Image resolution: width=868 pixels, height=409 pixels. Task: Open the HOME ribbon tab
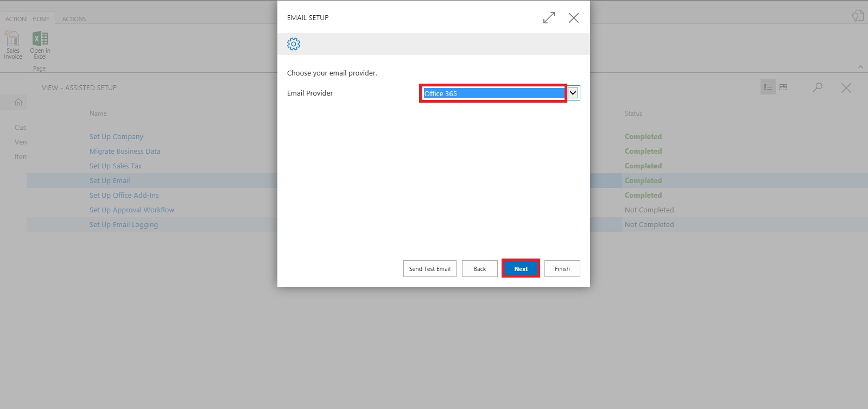(41, 19)
